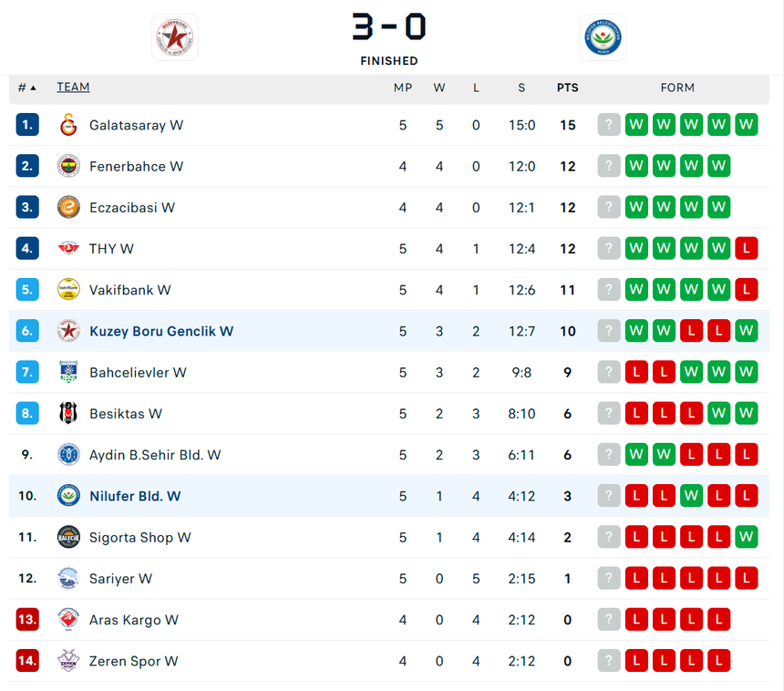This screenshot has height=691, width=784.
Task: Click the Sariyer W team logo
Action: point(68,579)
